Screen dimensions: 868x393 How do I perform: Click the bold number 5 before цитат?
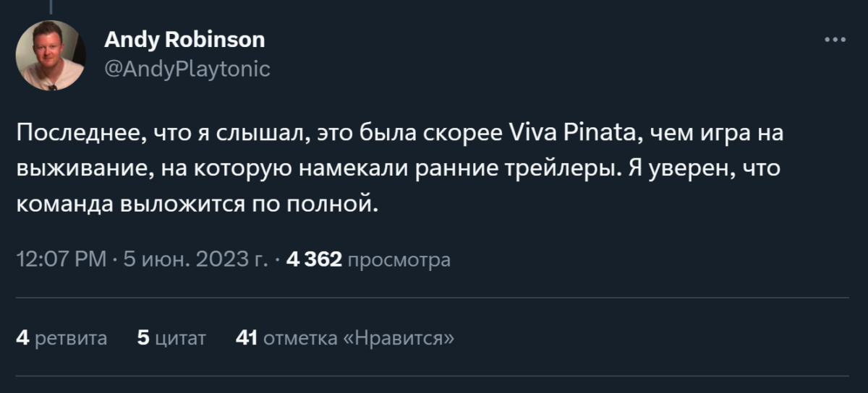pos(142,337)
